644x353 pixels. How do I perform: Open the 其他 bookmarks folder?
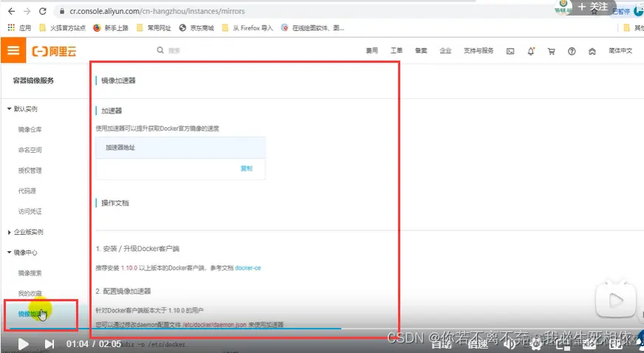pos(634,27)
